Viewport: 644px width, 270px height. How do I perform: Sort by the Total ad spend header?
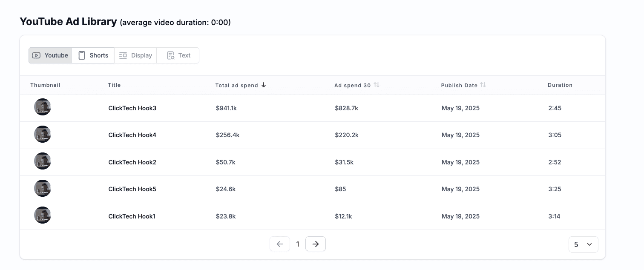coord(236,86)
